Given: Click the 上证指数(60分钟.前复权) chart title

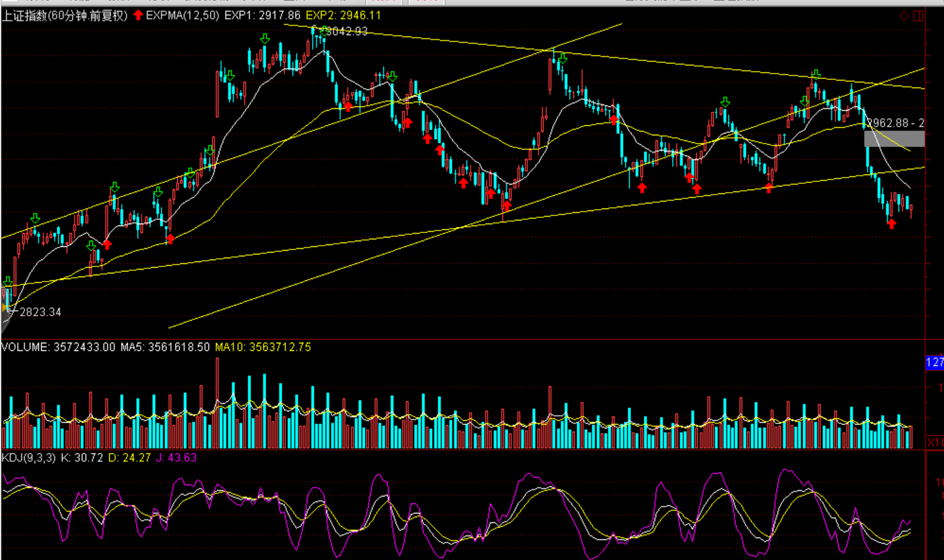Looking at the screenshot, I should [x=65, y=15].
